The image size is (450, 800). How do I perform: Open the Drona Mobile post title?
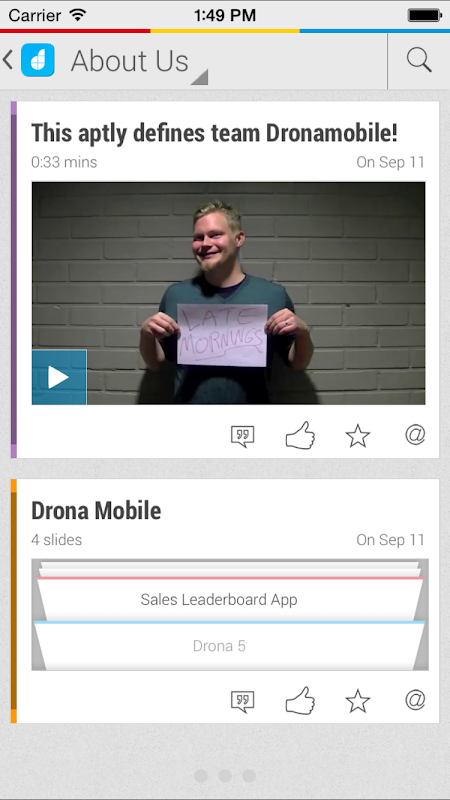coord(96,511)
